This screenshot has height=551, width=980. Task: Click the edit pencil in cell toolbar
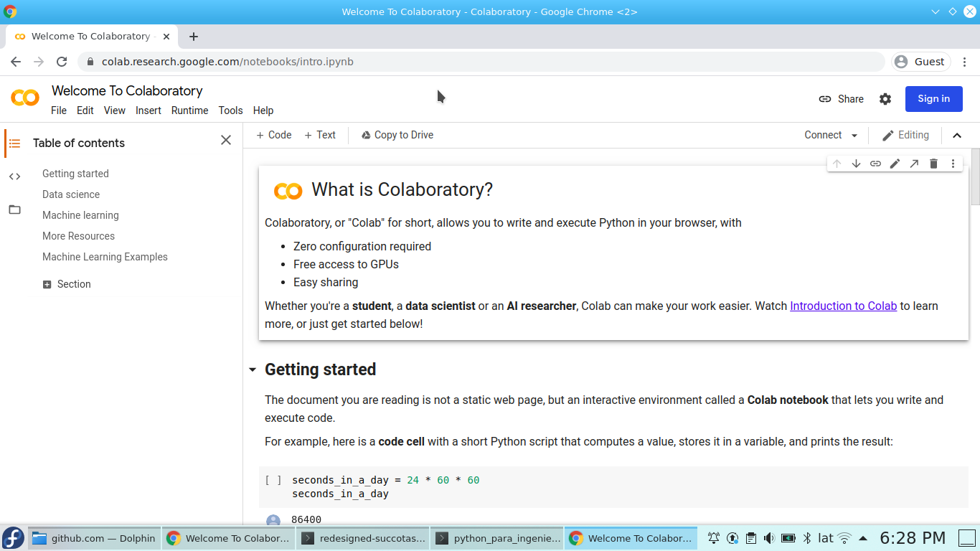point(895,164)
